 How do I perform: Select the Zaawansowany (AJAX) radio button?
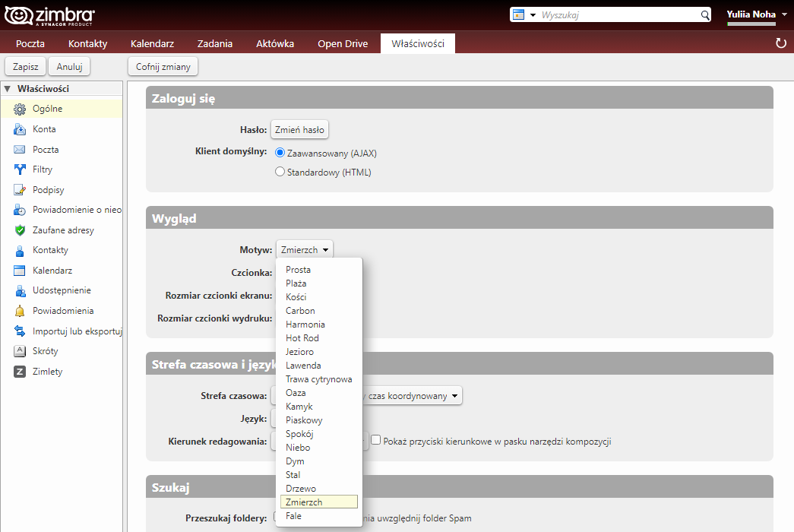click(280, 153)
